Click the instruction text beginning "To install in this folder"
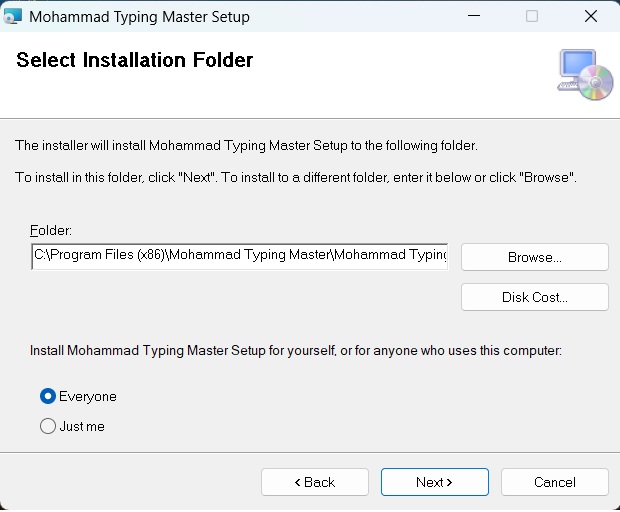Image resolution: width=620 pixels, height=512 pixels. click(296, 178)
